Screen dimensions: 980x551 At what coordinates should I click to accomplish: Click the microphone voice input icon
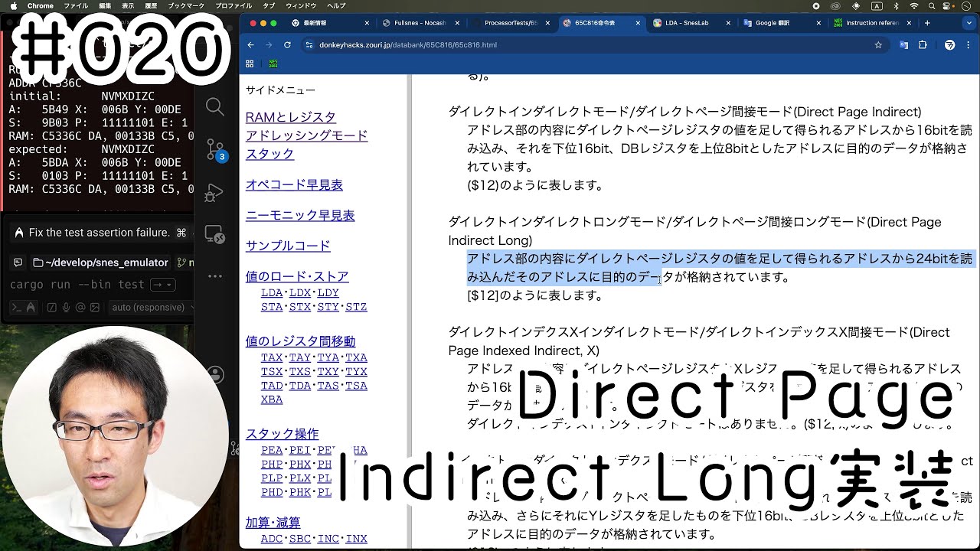pos(67,308)
